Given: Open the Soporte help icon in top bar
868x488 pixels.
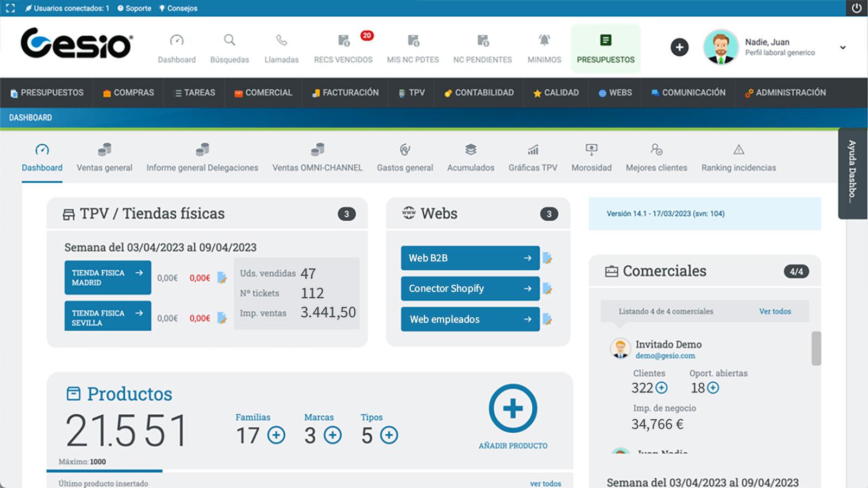Looking at the screenshot, I should coord(120,8).
